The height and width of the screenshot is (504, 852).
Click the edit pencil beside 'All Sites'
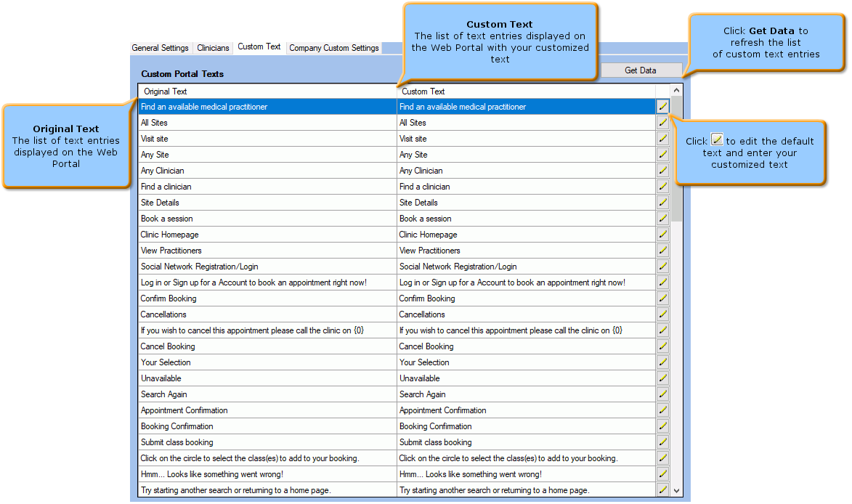coord(662,122)
